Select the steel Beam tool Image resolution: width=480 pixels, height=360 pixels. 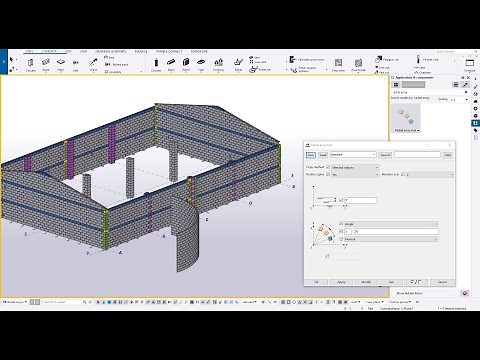click(46, 65)
